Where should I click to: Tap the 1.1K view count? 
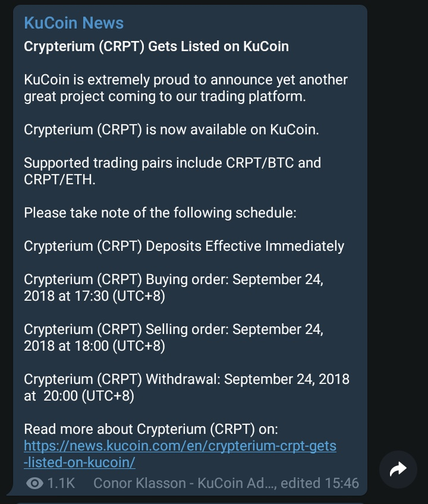point(61,483)
